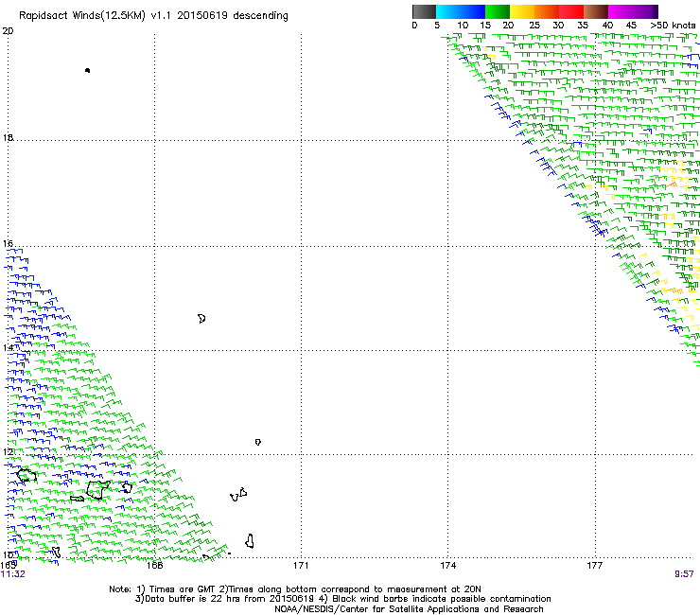Click the 14 latitude axis label
This screenshot has width=700, height=615.
click(8, 347)
